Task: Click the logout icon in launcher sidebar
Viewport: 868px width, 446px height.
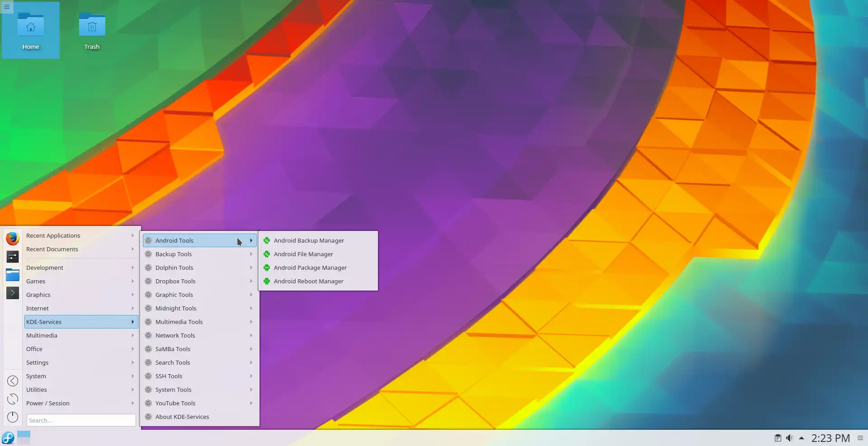Action: tap(13, 381)
